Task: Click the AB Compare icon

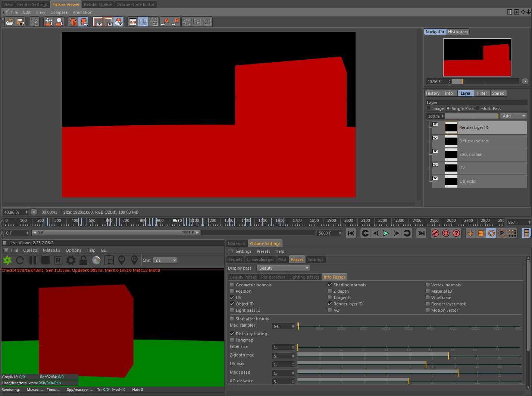Action: [x=133, y=22]
